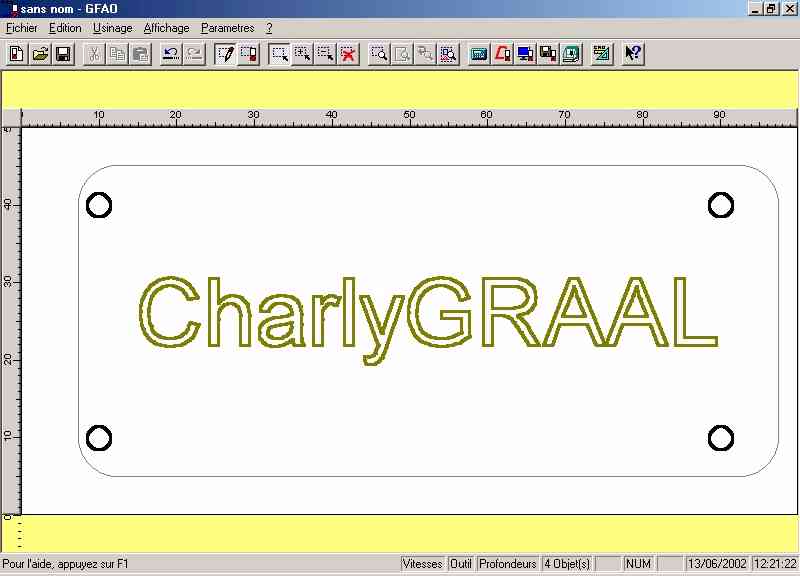Image resolution: width=800 pixels, height=576 pixels.
Task: Click the date 13/06/2002 in status bar
Action: (x=717, y=564)
